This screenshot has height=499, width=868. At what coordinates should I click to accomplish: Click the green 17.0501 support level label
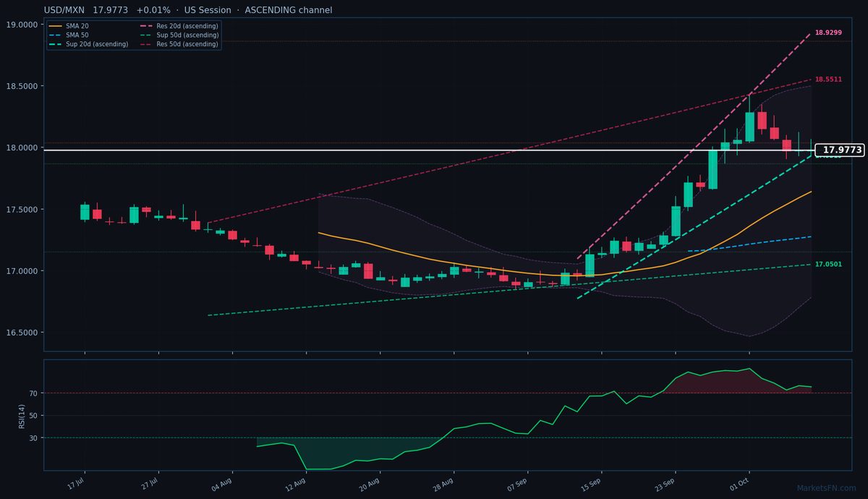(828, 265)
